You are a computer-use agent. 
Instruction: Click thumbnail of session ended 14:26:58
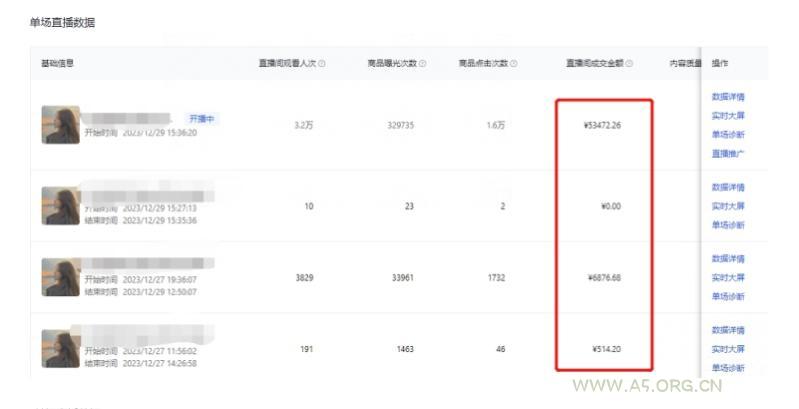point(61,348)
